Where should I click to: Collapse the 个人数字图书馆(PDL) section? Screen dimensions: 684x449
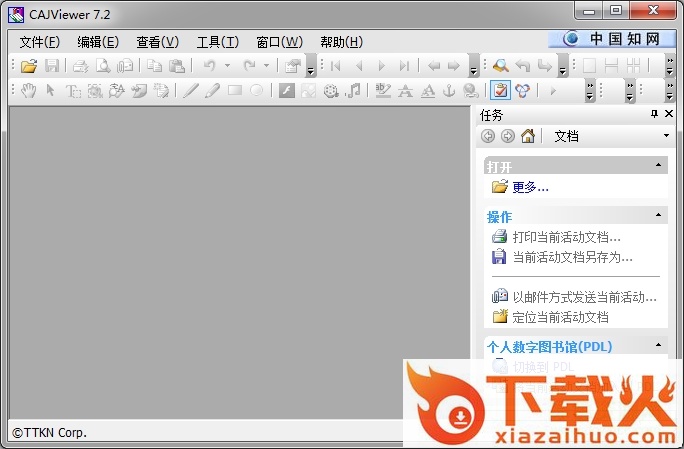[659, 346]
